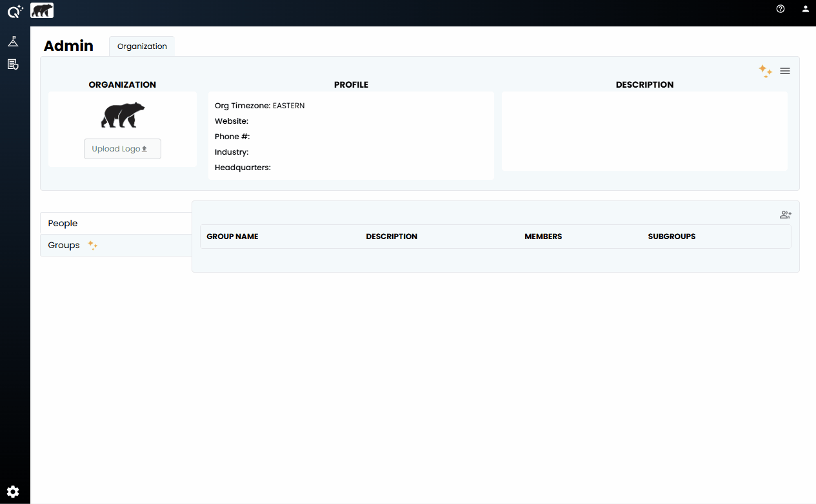The width and height of the screenshot is (816, 504).
Task: Click the Q sparkle logo in top-left corner
Action: click(15, 10)
